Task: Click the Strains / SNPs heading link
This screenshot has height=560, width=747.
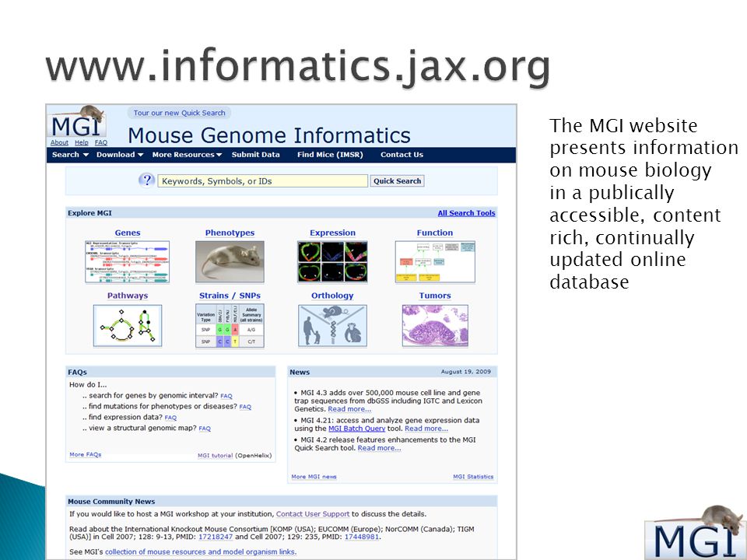Action: pyautogui.click(x=230, y=296)
